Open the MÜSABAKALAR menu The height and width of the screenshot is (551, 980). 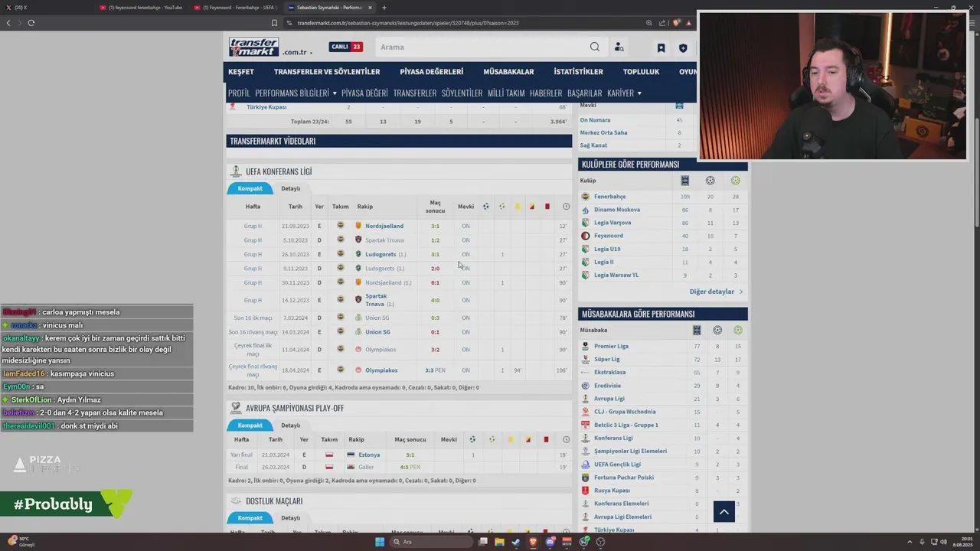(x=508, y=71)
